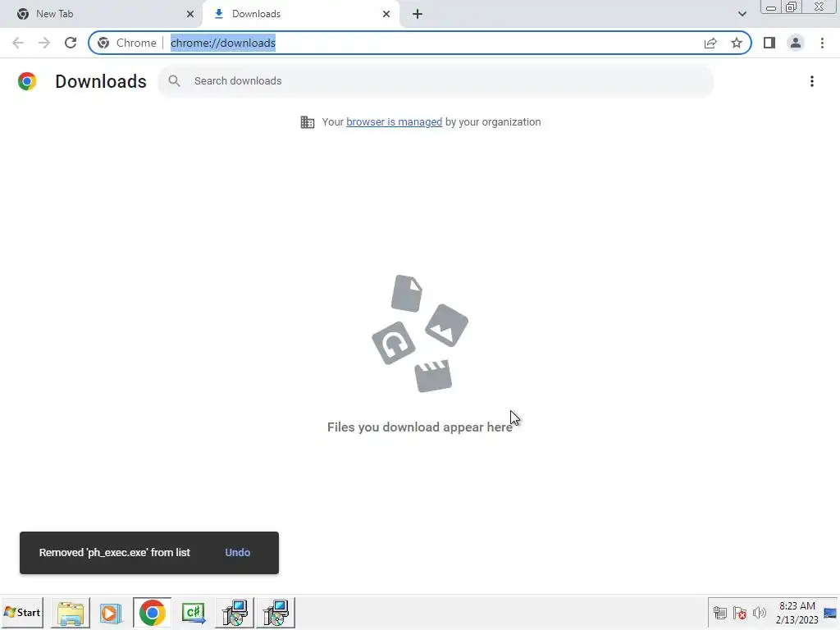Open the first installer icon in taskbar

coord(235,612)
